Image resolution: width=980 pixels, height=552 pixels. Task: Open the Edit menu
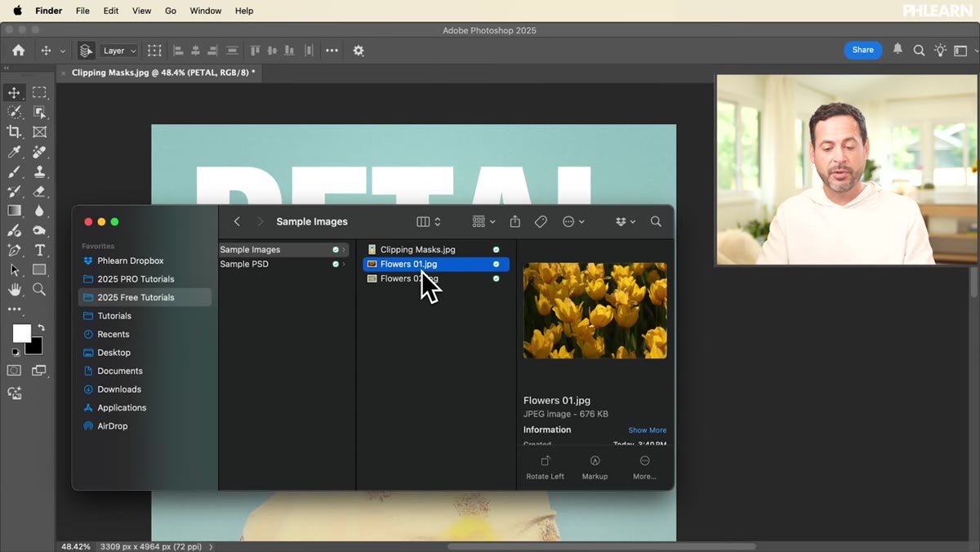111,11
